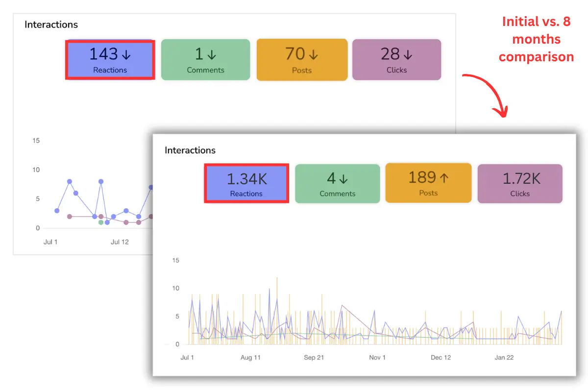Click the 1.34K Reactions metric card
Viewport: 588px width, 392px height.
point(246,183)
